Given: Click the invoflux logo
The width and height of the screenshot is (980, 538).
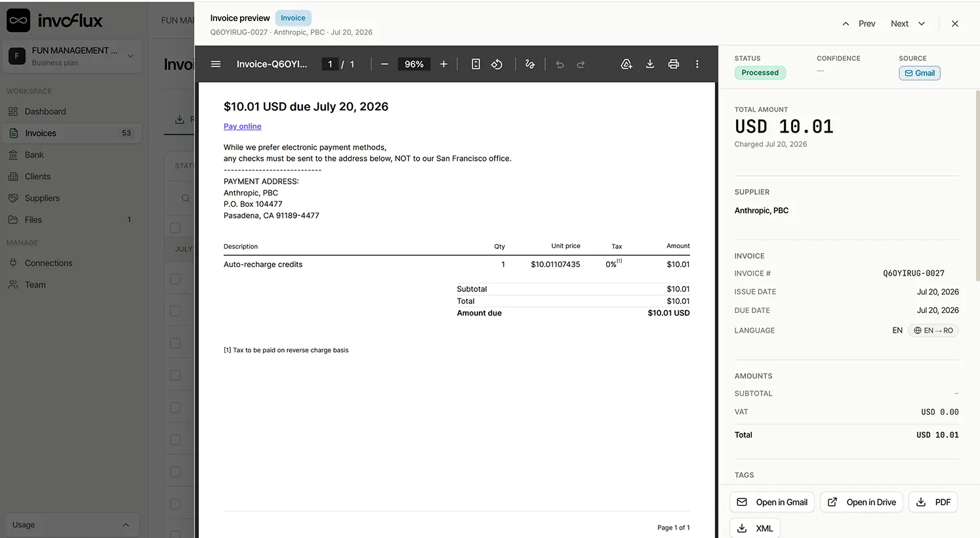Looking at the screenshot, I should (x=54, y=20).
